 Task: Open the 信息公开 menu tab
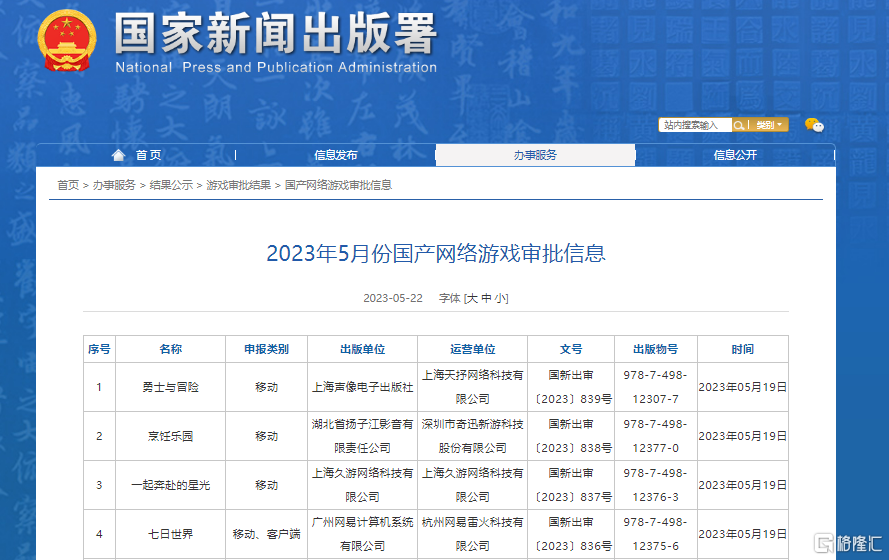[x=735, y=155]
